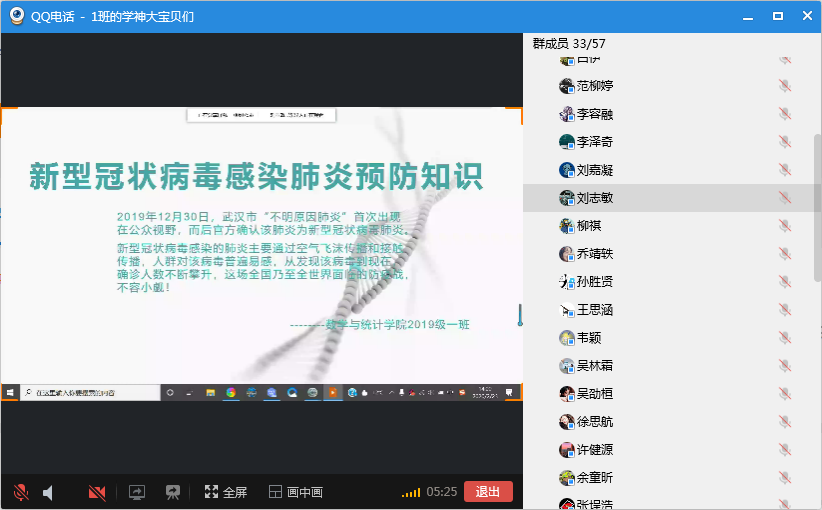Click the speaker volume icon

point(48,492)
